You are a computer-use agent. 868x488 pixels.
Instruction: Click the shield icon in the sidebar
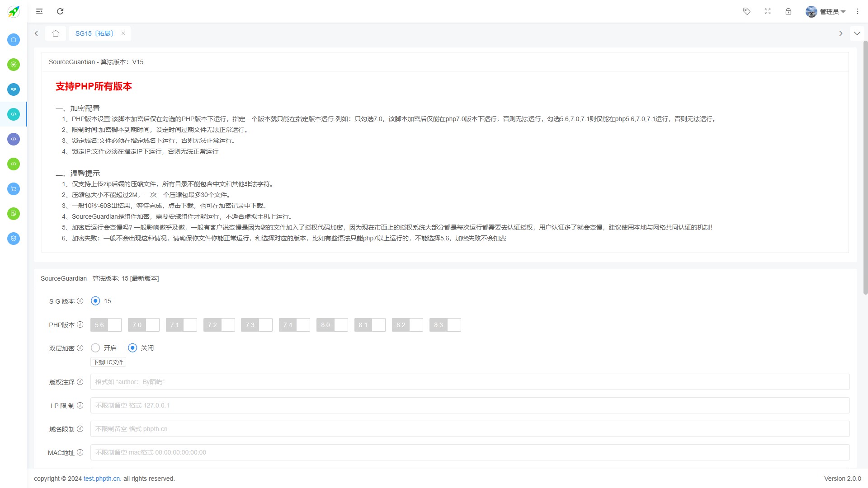pos(13,239)
